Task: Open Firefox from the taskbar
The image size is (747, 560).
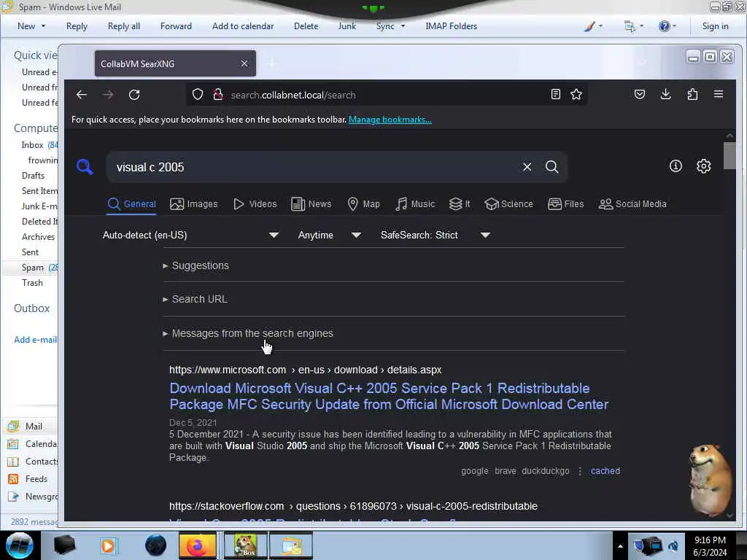Action: tap(198, 545)
